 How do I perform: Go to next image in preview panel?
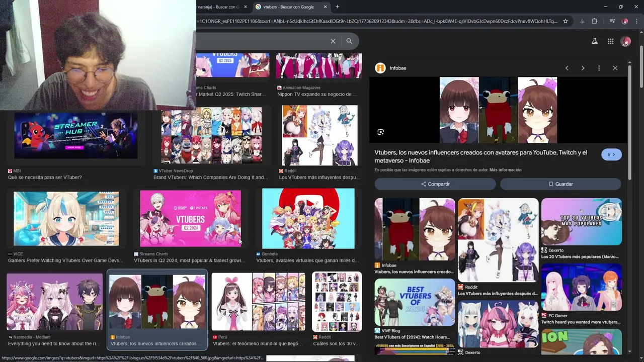click(583, 68)
